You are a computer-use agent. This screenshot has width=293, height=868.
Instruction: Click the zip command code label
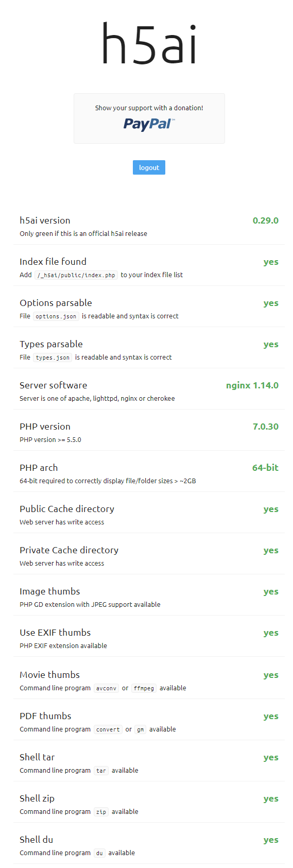[x=101, y=812]
